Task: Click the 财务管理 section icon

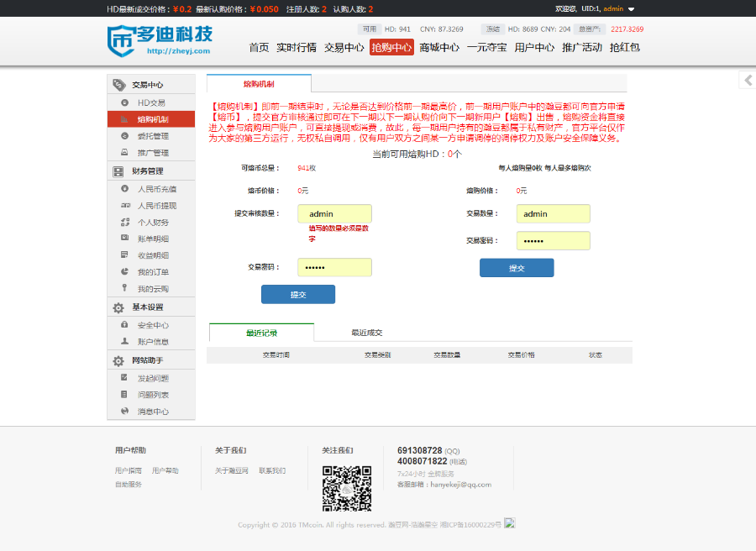Action: [x=118, y=171]
